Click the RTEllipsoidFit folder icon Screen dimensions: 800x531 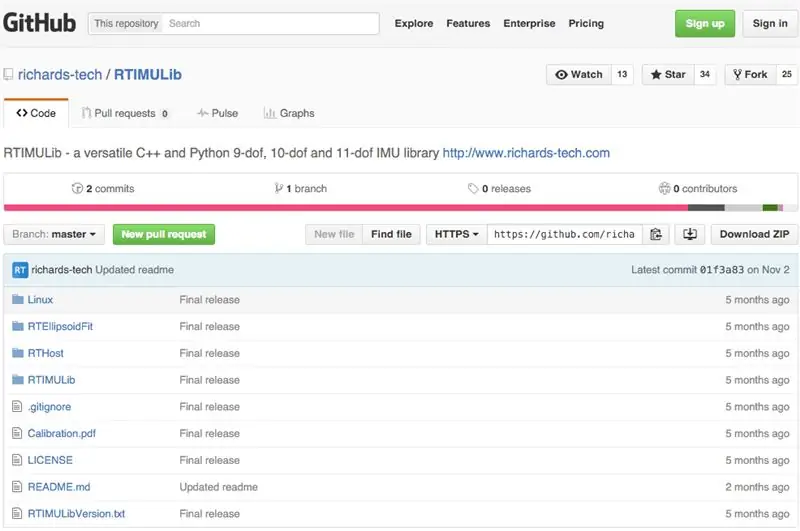[x=18, y=326]
